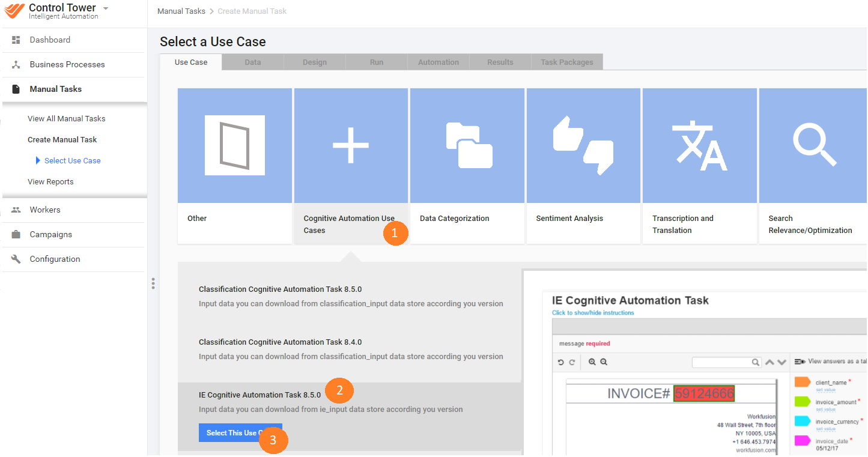Click Create Manual Task in sidebar
This screenshot has height=457, width=868.
point(62,139)
